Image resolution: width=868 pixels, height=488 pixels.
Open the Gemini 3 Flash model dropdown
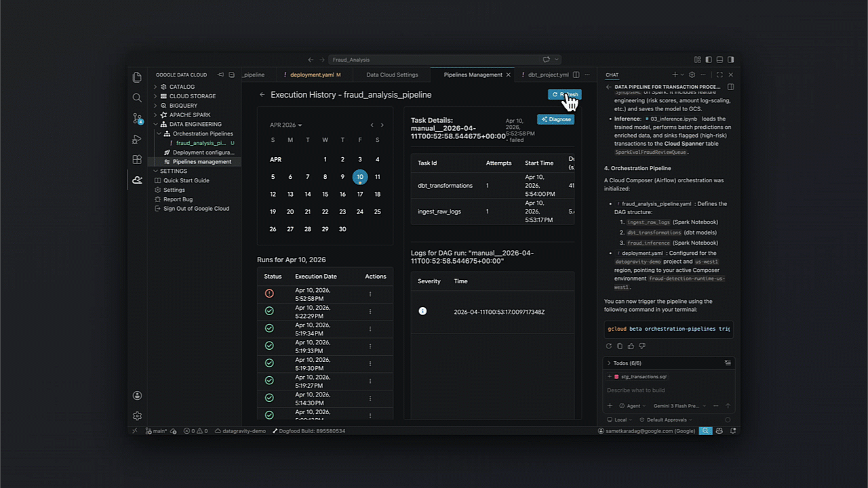point(679,406)
